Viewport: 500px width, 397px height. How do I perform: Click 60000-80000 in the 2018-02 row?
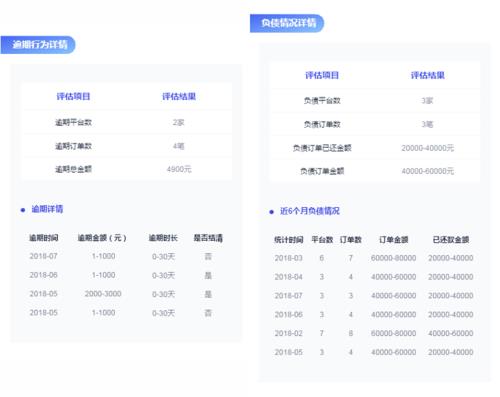[x=394, y=333]
